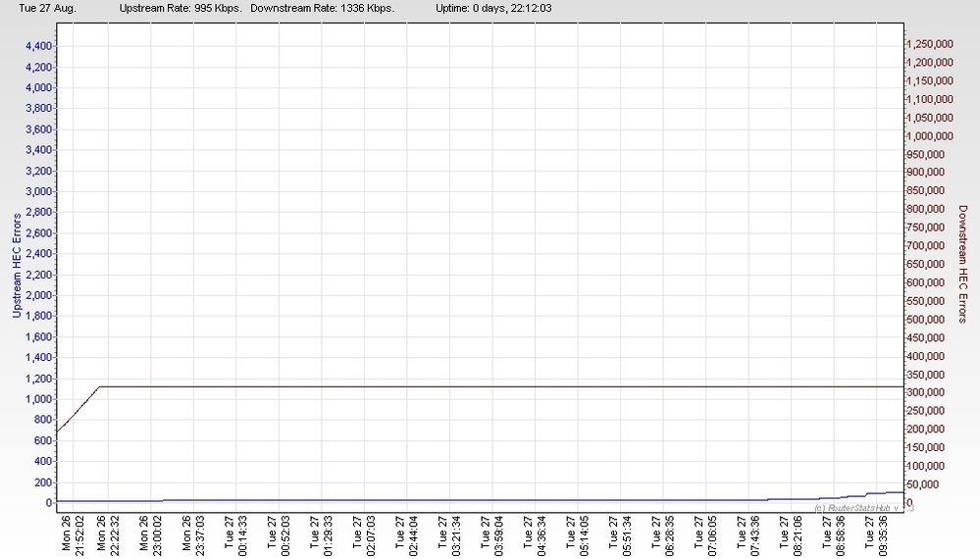Click the 950,000 downstream axis label
The image size is (980, 559).
coord(926,154)
